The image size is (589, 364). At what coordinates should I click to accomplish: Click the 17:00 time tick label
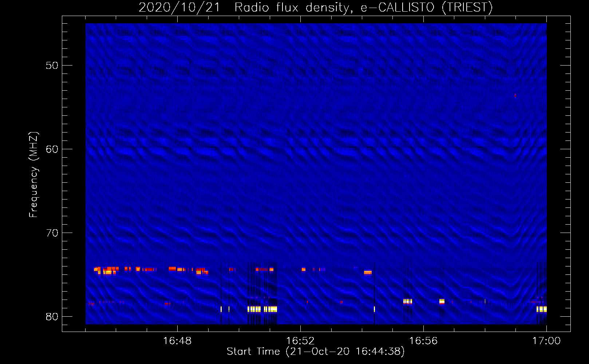coord(546,341)
